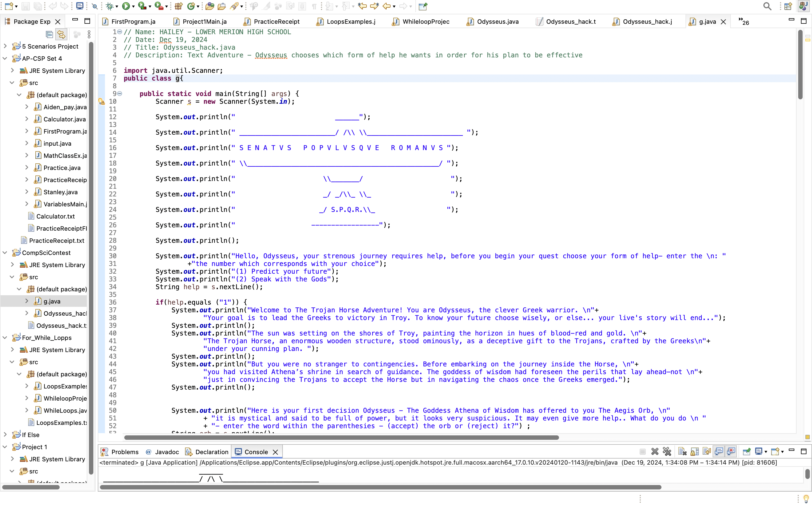Image resolution: width=812 pixels, height=506 pixels.
Task: Fold main method using line 9 collapse marker
Action: [120, 94]
